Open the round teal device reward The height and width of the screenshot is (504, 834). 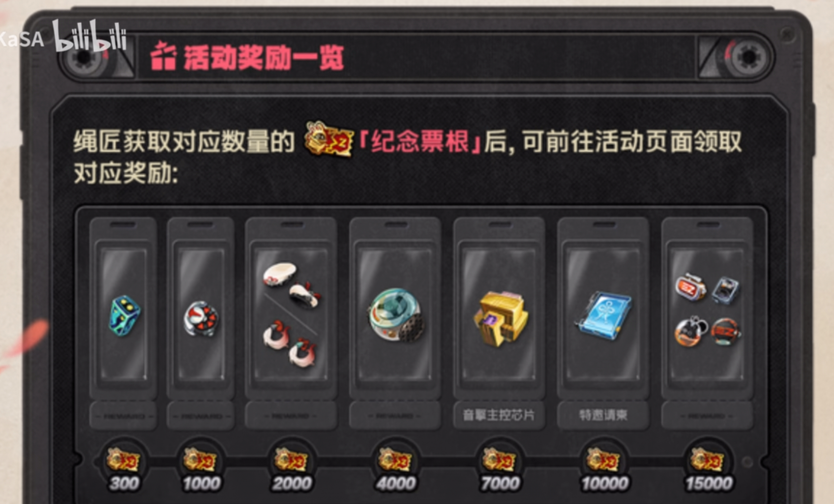coord(396,315)
